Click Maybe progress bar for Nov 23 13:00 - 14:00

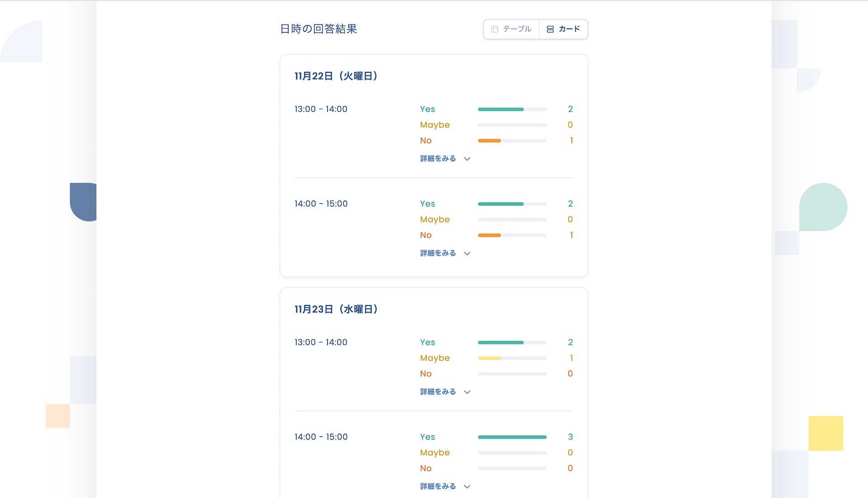(x=512, y=358)
